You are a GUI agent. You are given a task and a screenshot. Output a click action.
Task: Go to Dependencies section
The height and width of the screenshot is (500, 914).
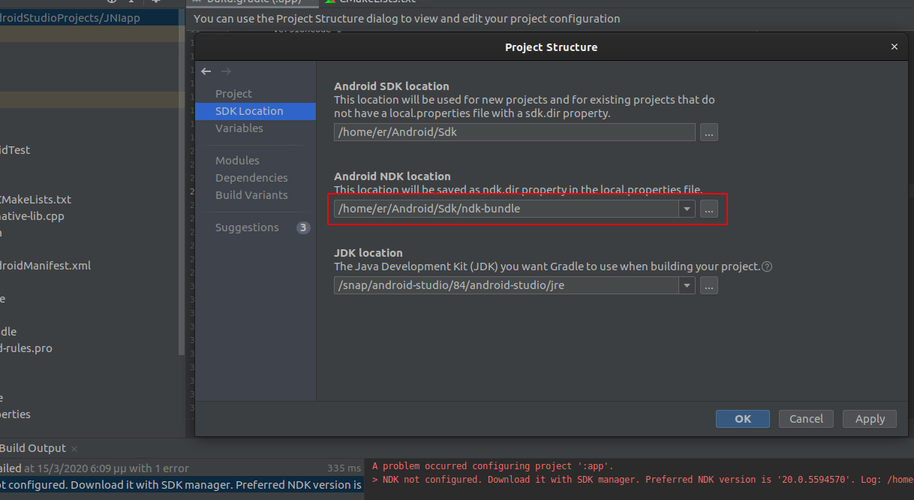251,178
